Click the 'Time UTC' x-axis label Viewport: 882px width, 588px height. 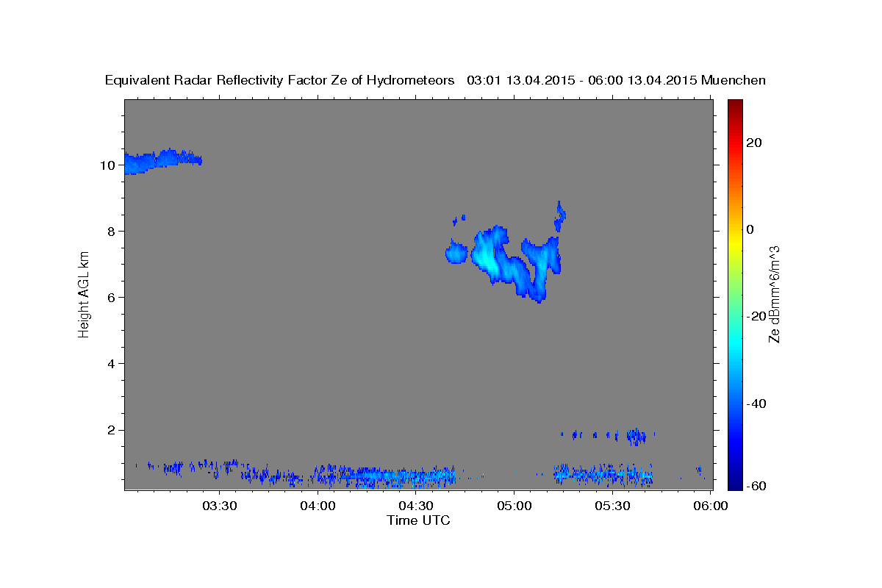pyautogui.click(x=418, y=520)
